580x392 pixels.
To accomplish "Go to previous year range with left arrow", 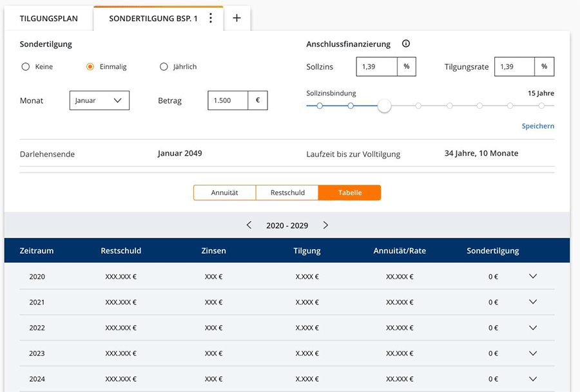I will click(249, 225).
